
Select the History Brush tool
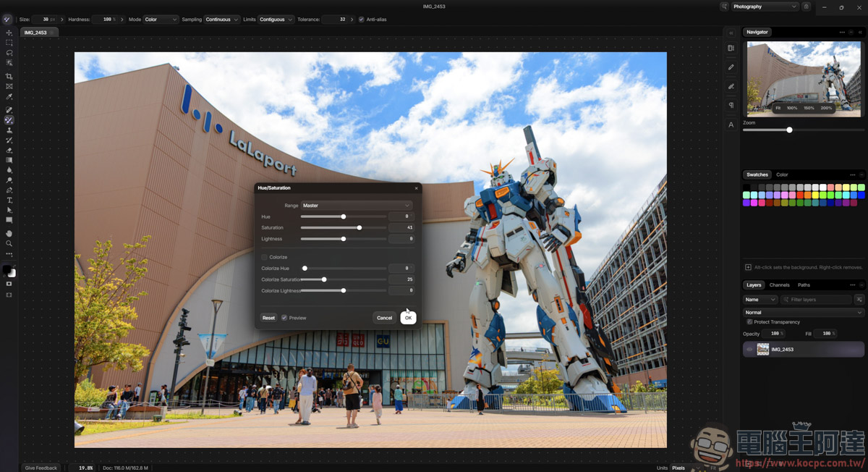coord(9,140)
